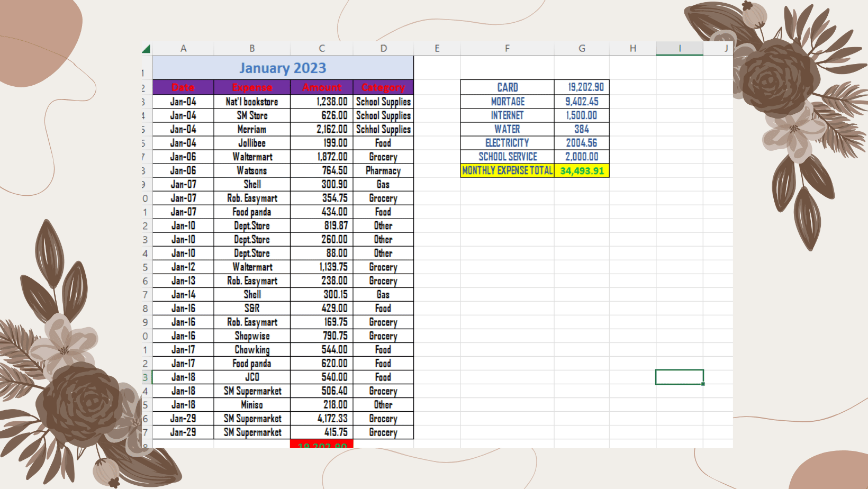Select the Miniso expense cell
The image size is (868, 489).
(252, 404)
